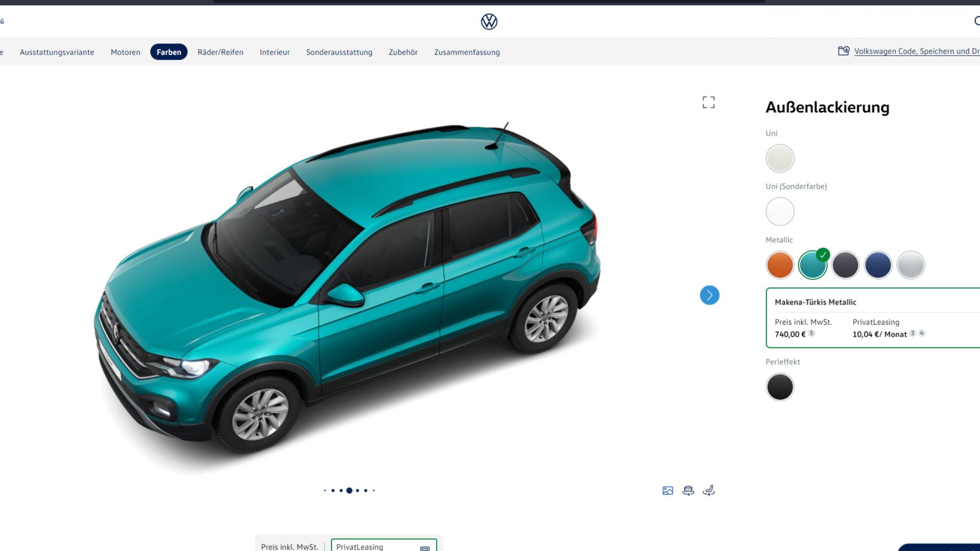Select PrivatLeasing option in bottom price bar

384,545
